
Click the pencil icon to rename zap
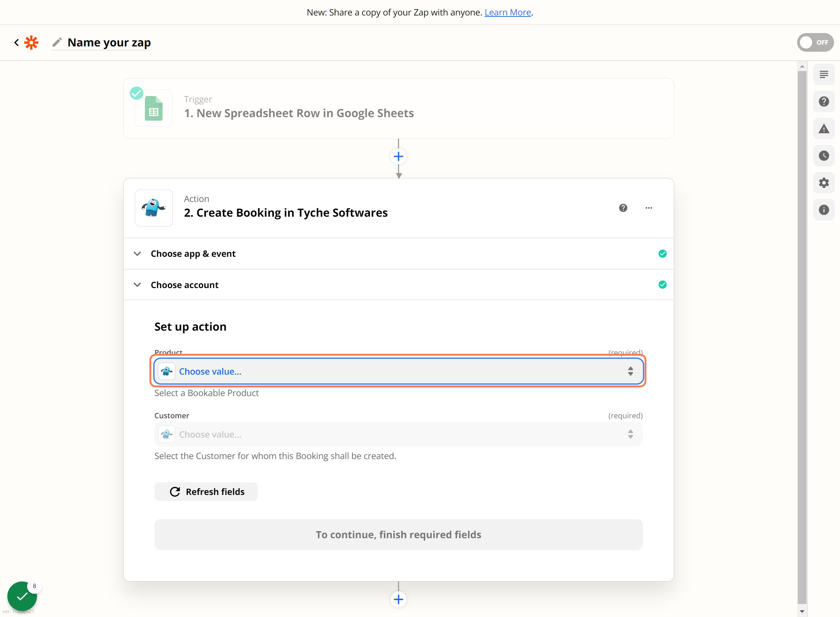tap(57, 43)
